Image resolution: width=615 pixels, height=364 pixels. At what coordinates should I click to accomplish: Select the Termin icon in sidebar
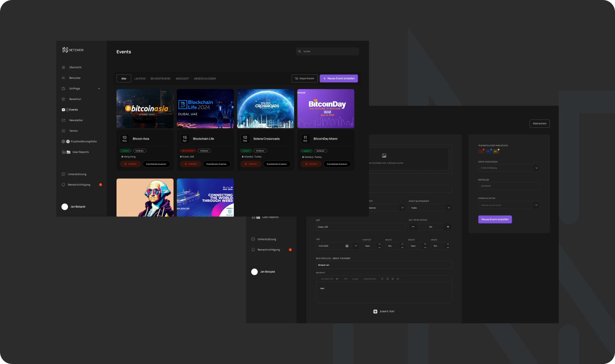pos(64,131)
